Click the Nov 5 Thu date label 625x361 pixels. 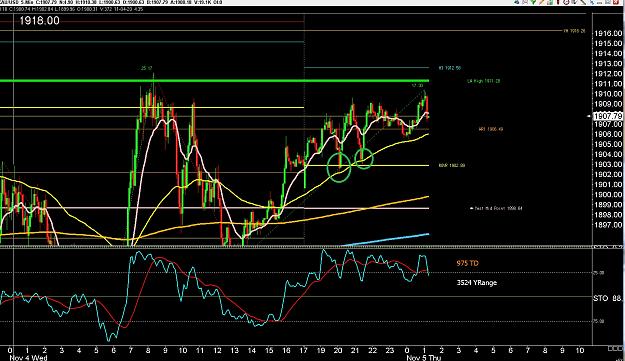423,358
